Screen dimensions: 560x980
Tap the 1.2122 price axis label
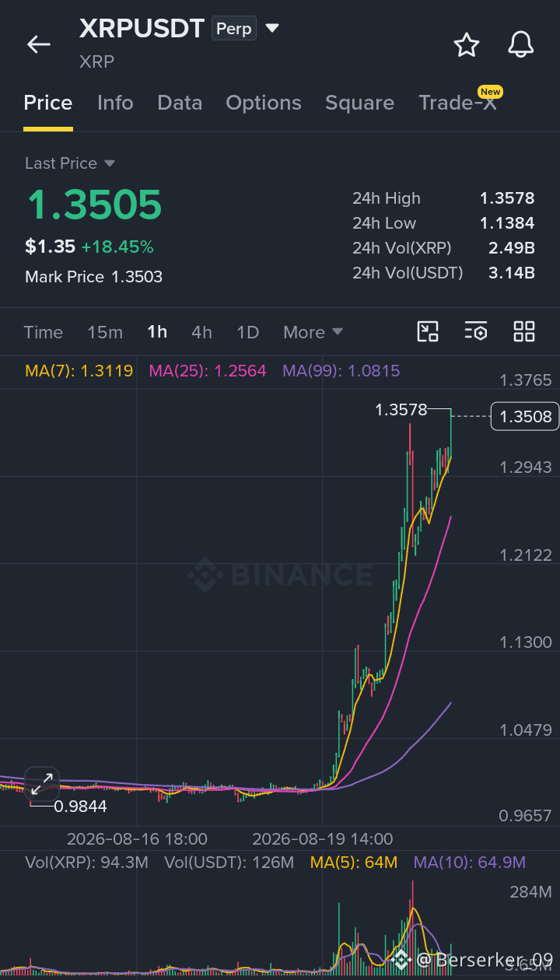(x=526, y=555)
